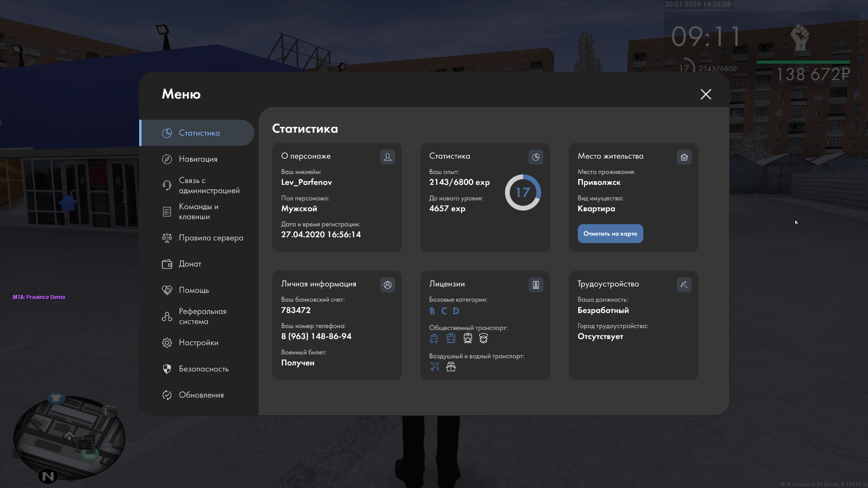Image resolution: width=868 pixels, height=488 pixels.
Task: Click the user circle icon in Личная информация card
Action: (387, 285)
